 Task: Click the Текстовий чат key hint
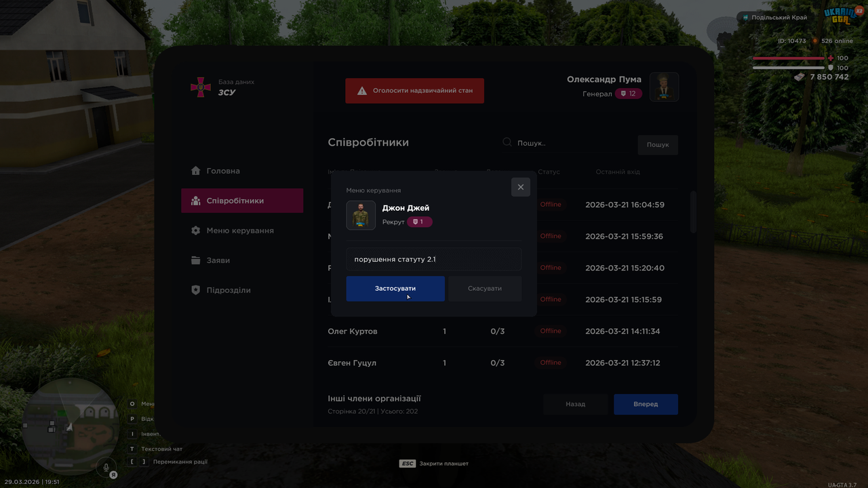click(x=157, y=449)
